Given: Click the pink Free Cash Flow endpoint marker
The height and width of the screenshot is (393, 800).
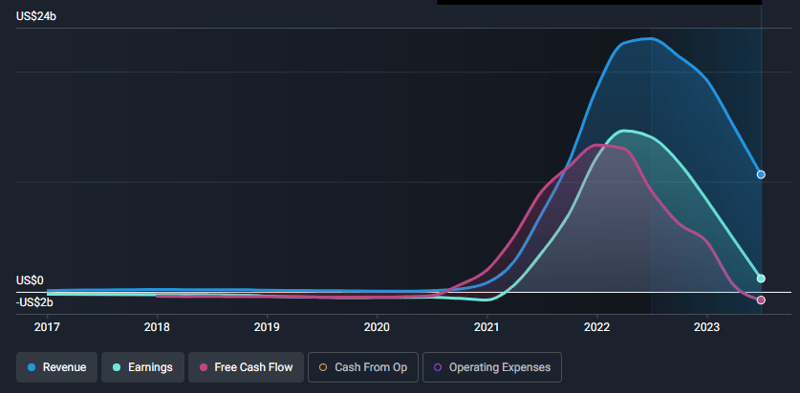Looking at the screenshot, I should 761,300.
